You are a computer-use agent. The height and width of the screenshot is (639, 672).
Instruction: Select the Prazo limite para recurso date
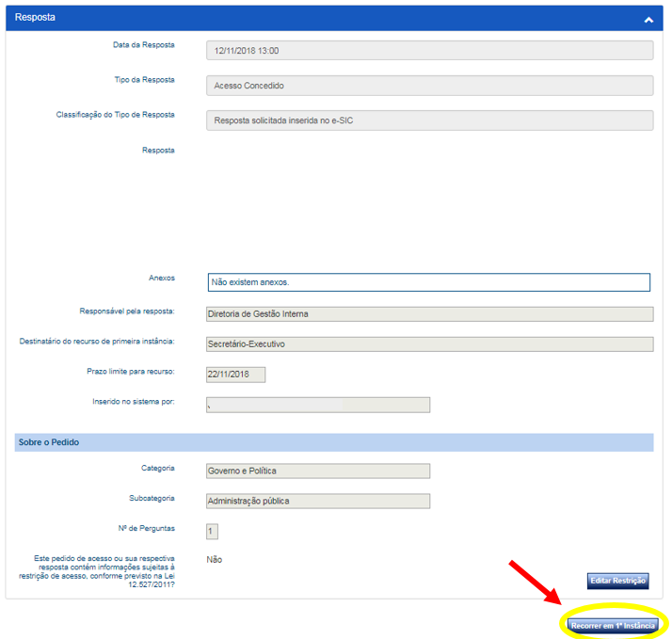[235, 375]
